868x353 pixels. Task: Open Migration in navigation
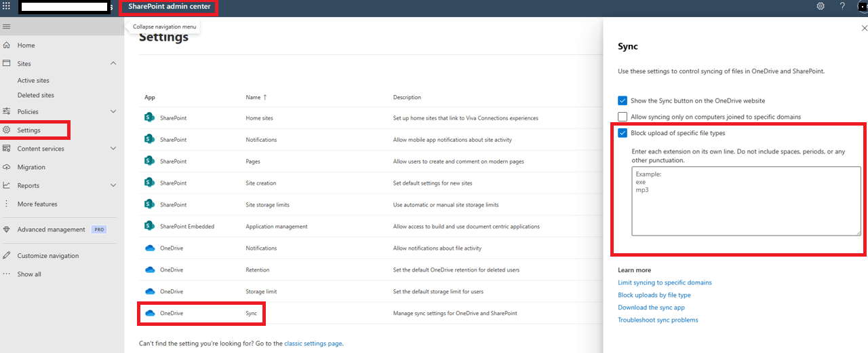coord(31,167)
